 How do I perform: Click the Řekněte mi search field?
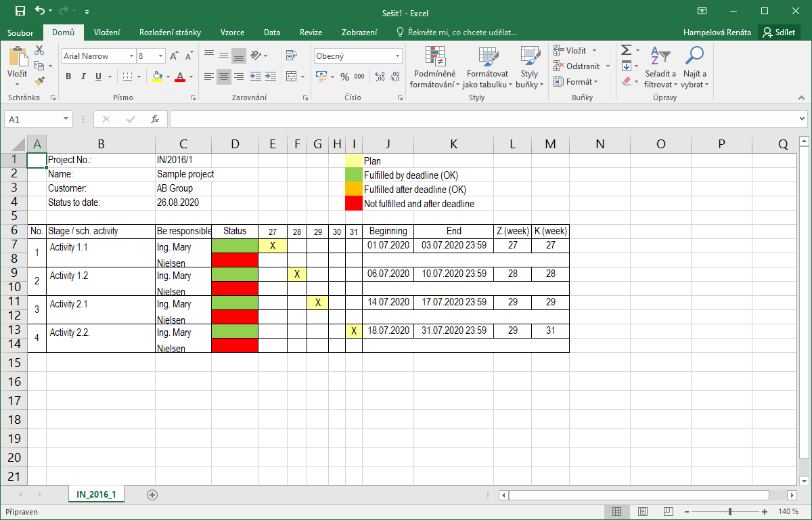click(457, 32)
